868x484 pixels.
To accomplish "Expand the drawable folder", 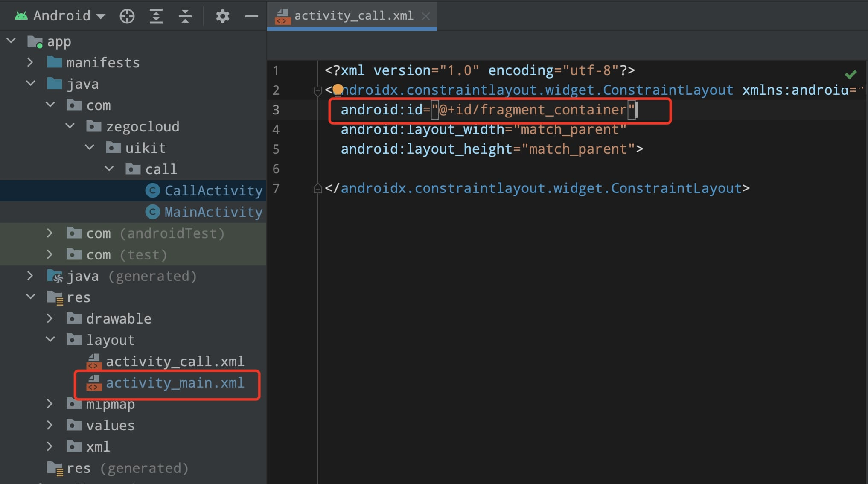I will pos(50,318).
